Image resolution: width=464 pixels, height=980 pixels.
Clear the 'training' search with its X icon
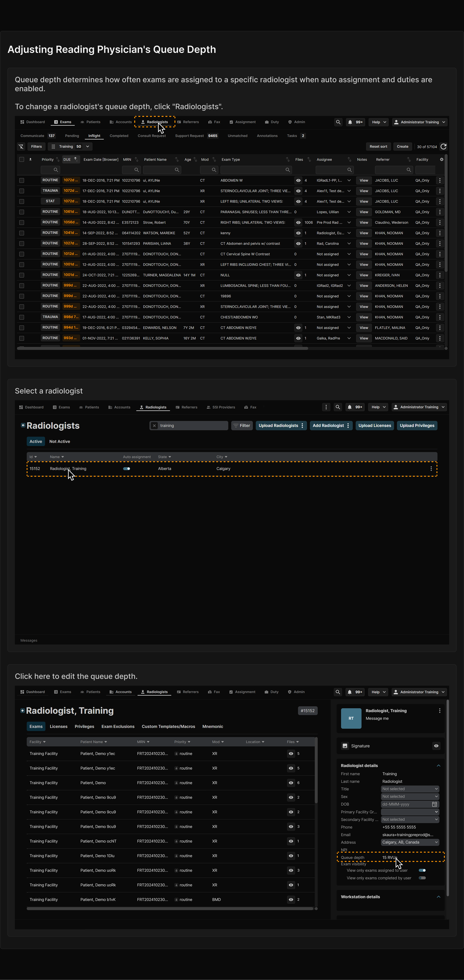point(154,426)
